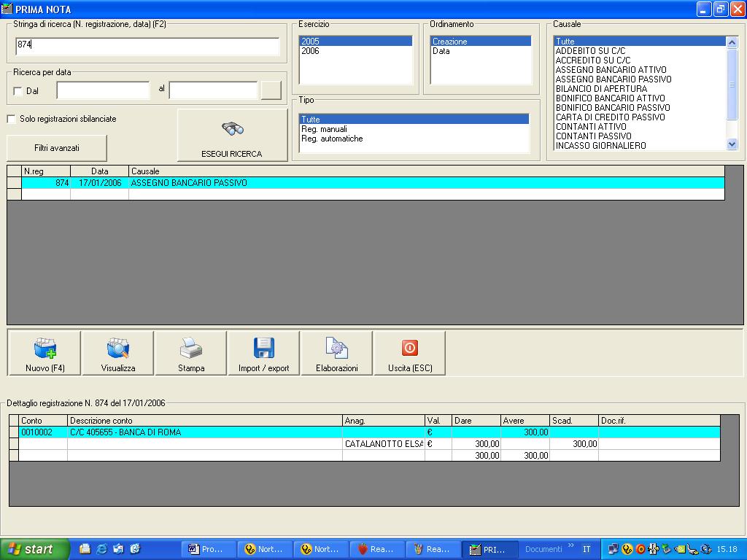Image resolution: width=747 pixels, height=560 pixels.
Task: Click the Causale list scrollbar thumb
Action: click(732, 84)
